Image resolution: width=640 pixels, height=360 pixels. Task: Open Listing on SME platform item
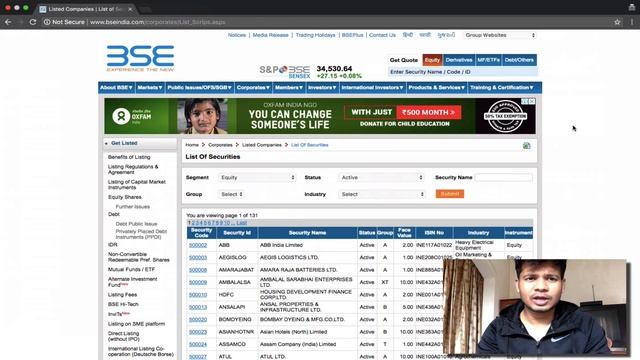pos(136,324)
